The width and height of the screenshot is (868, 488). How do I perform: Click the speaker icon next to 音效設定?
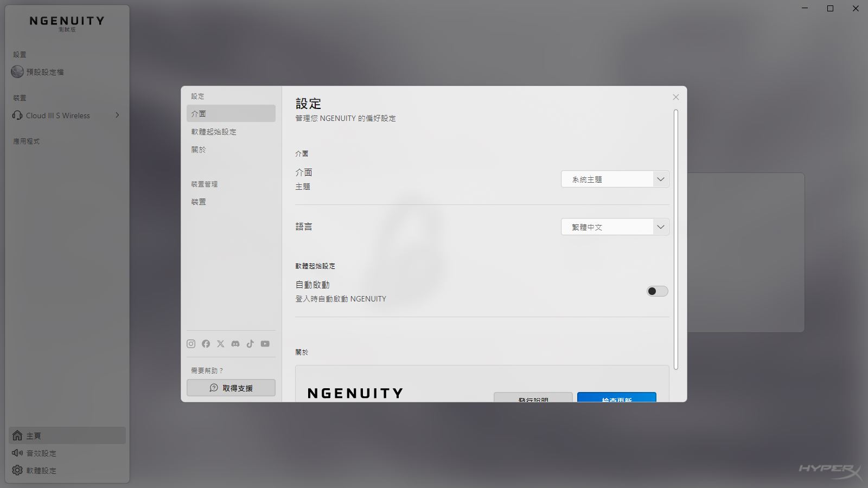point(17,453)
